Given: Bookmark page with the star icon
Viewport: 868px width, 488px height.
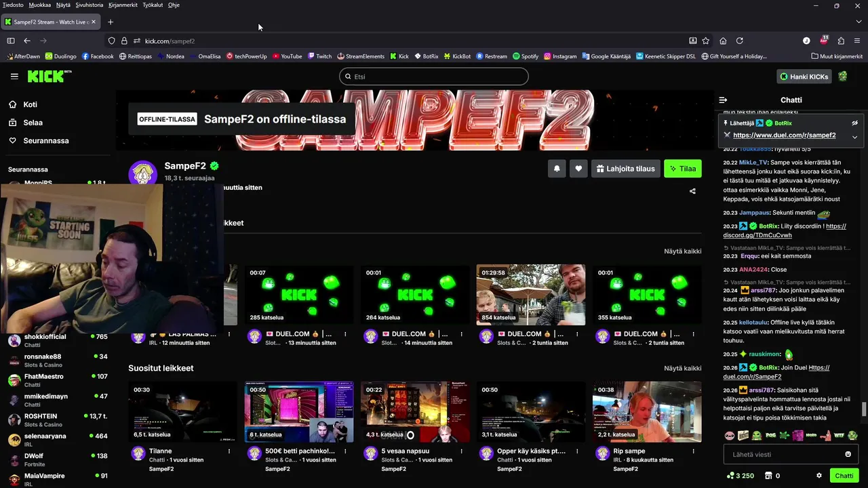Looking at the screenshot, I should (706, 41).
